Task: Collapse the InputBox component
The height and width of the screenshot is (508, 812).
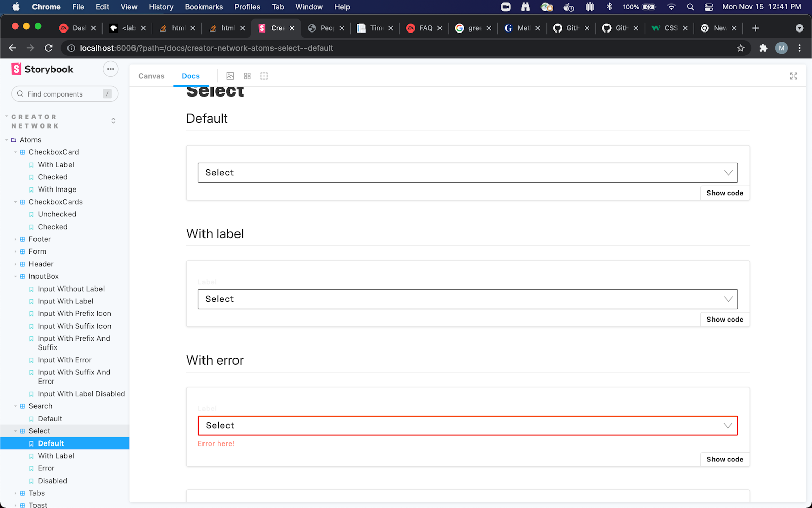Action: (44, 276)
